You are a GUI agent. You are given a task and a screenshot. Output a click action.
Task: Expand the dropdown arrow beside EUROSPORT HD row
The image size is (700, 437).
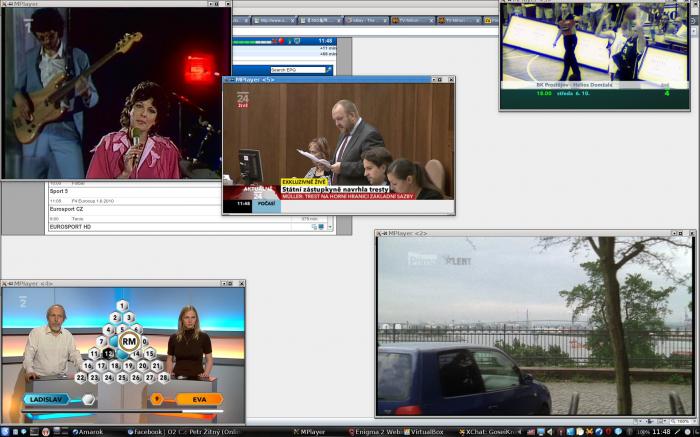point(330,227)
